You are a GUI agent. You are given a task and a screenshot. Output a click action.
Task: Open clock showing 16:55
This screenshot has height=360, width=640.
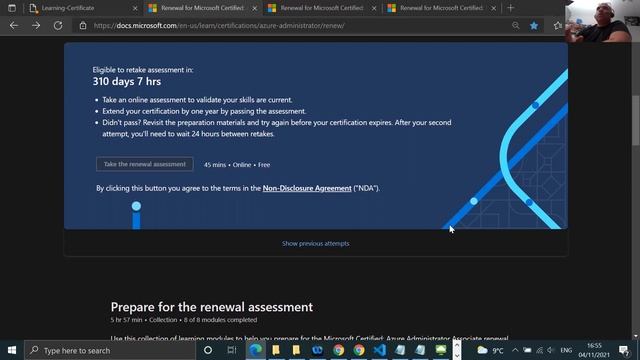point(594,350)
